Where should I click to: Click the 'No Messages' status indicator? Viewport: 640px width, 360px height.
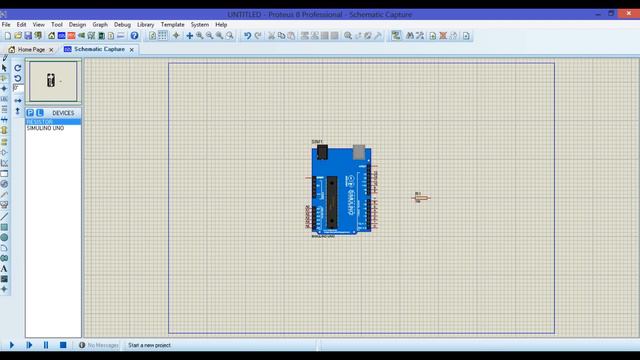point(98,345)
